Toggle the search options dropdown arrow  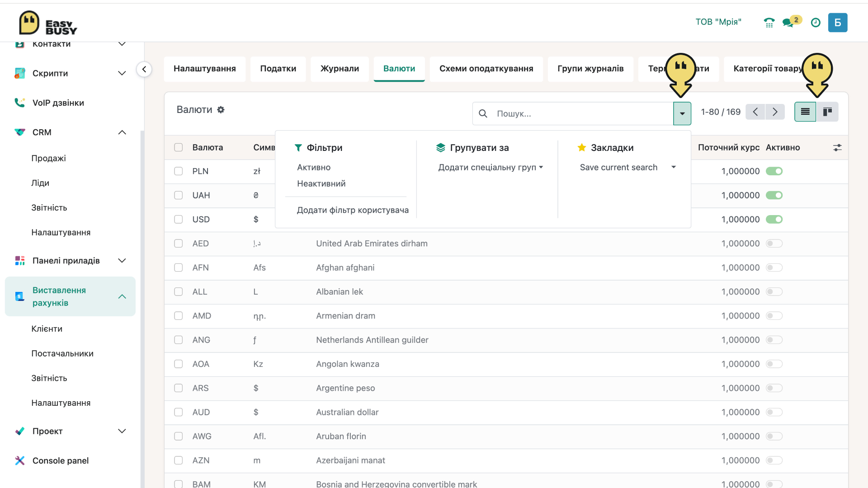tap(682, 113)
